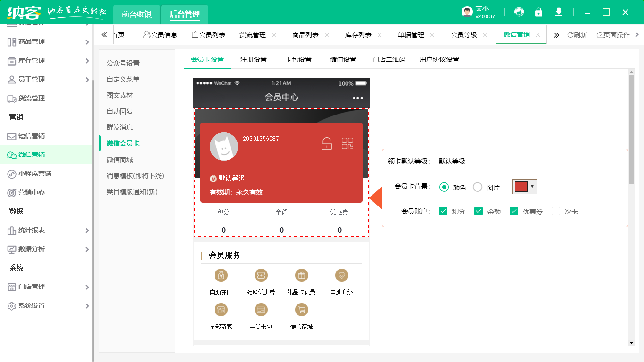The width and height of the screenshot is (644, 362).
Task: Enable the 次卡 checkbox
Action: coord(556,211)
